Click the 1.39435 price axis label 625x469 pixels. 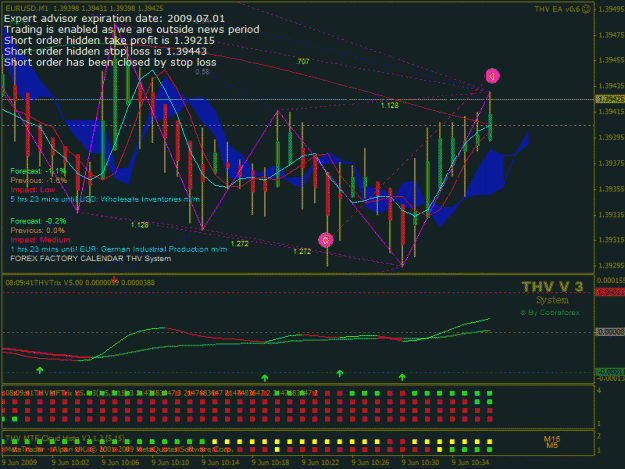pos(611,86)
